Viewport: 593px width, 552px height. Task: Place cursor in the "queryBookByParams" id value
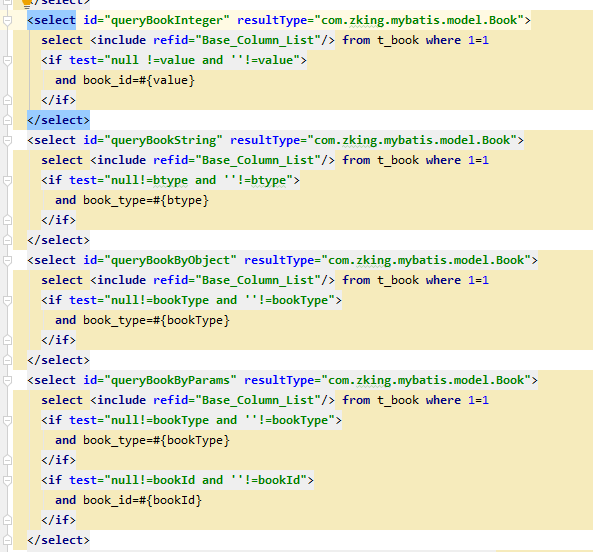click(170, 380)
